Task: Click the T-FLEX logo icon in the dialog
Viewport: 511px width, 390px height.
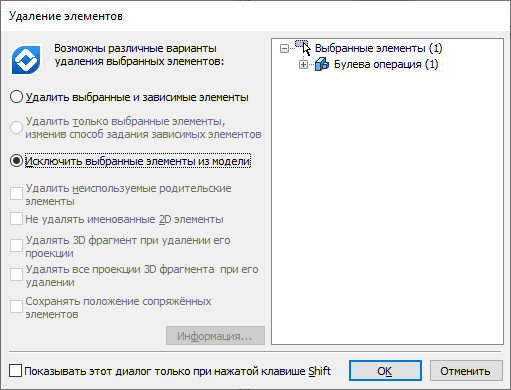Action: coord(26,60)
